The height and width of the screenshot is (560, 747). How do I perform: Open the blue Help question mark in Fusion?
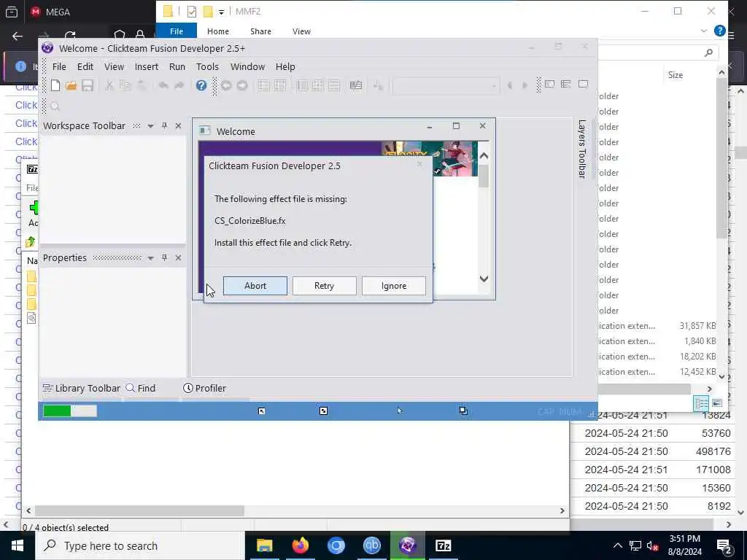point(201,85)
